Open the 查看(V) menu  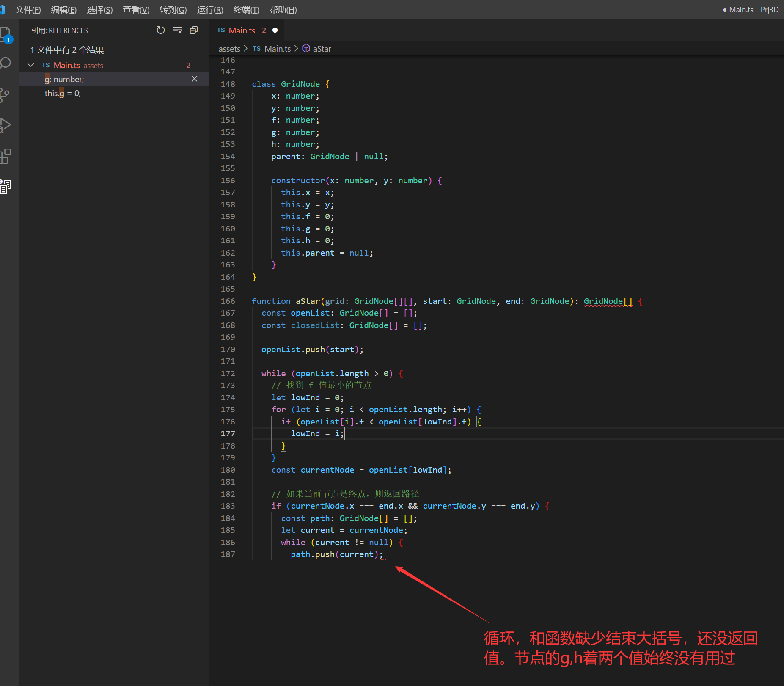pyautogui.click(x=136, y=9)
